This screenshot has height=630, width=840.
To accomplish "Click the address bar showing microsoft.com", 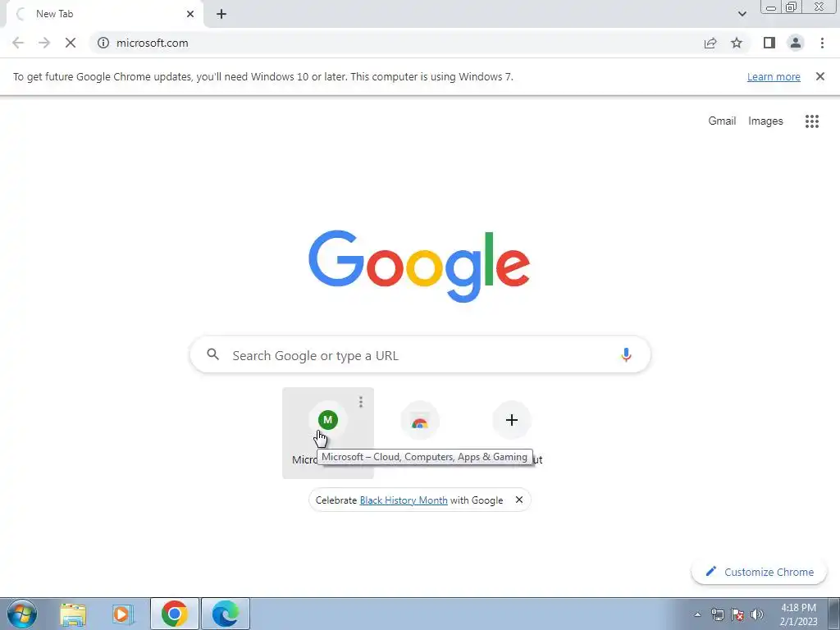I will click(x=396, y=43).
